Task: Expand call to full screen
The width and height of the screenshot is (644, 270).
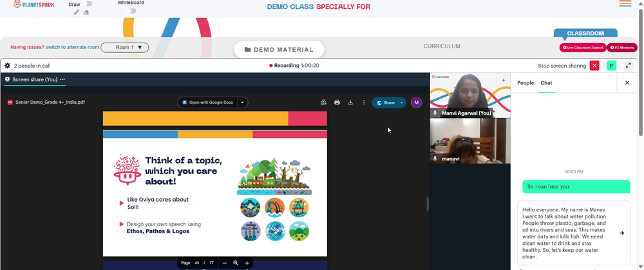Action: (628, 65)
